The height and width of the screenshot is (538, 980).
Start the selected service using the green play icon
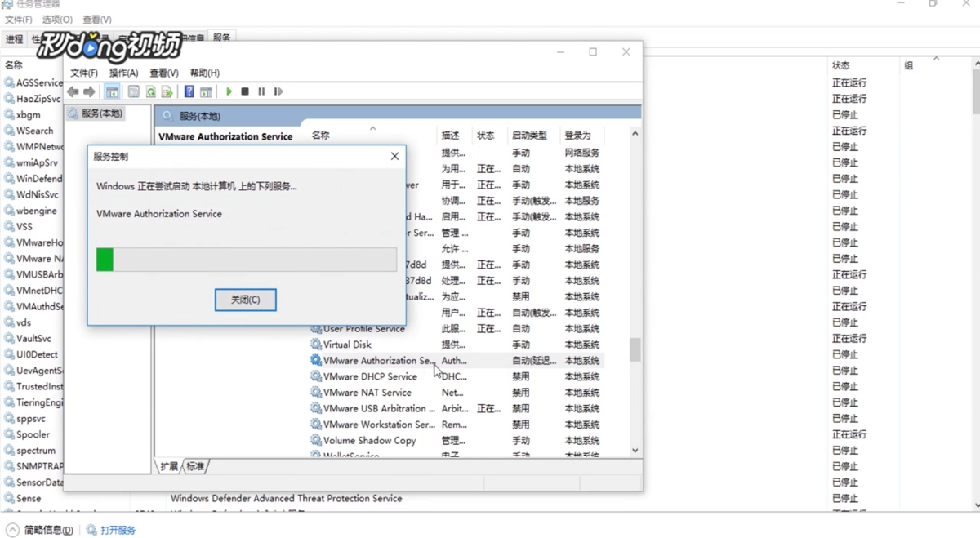coord(229,91)
